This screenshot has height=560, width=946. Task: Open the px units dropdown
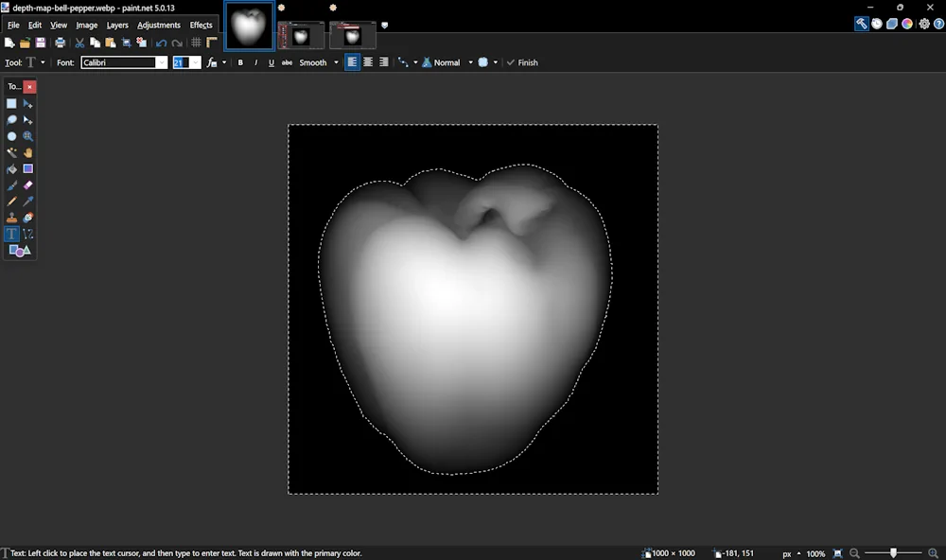(792, 553)
